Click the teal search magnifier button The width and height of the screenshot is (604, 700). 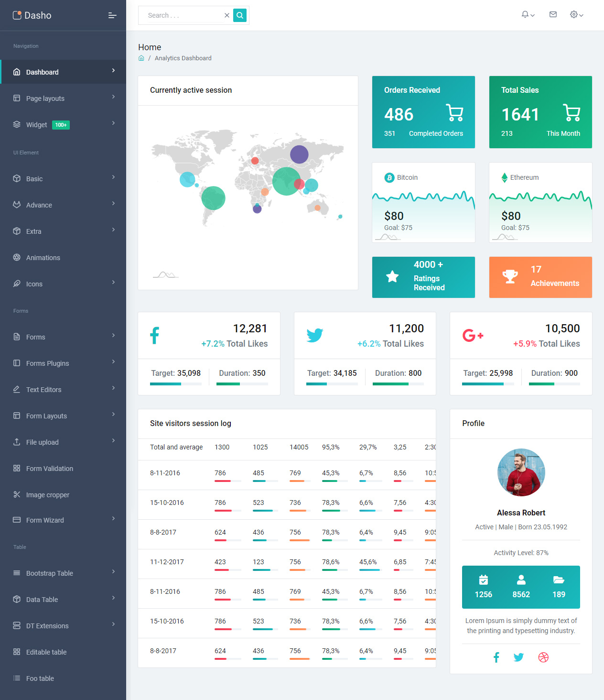240,15
